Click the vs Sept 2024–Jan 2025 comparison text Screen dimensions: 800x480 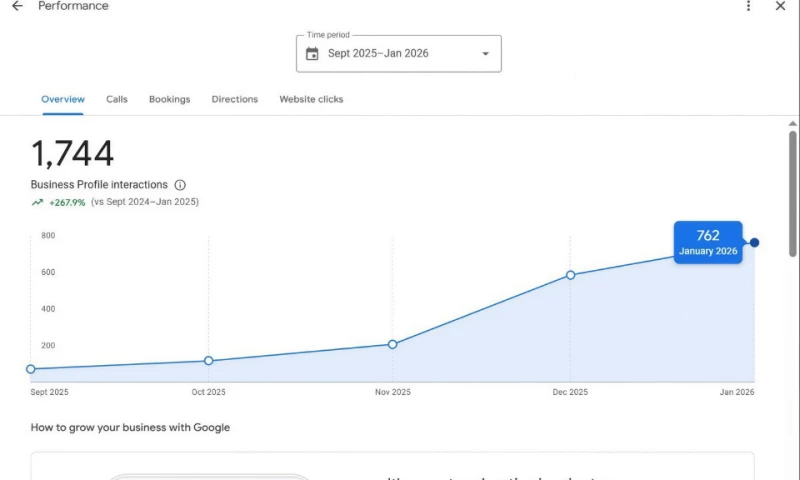click(145, 202)
